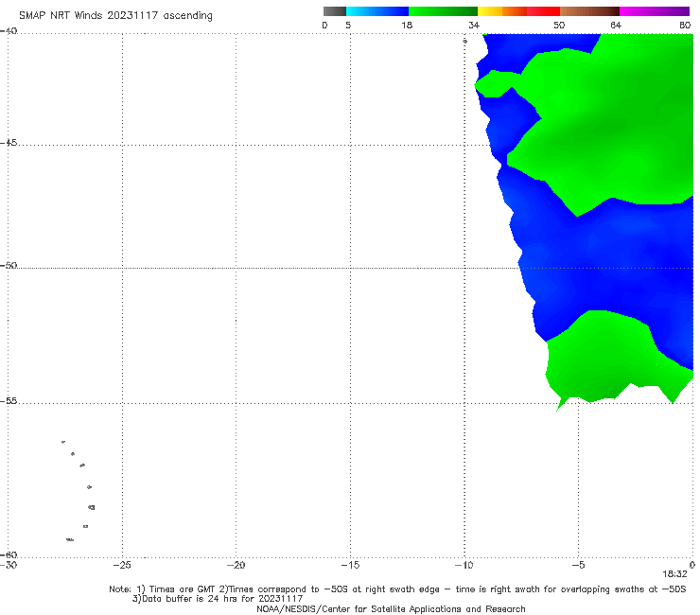
Task: Click the '18' label under the color scale
Action: [407, 25]
